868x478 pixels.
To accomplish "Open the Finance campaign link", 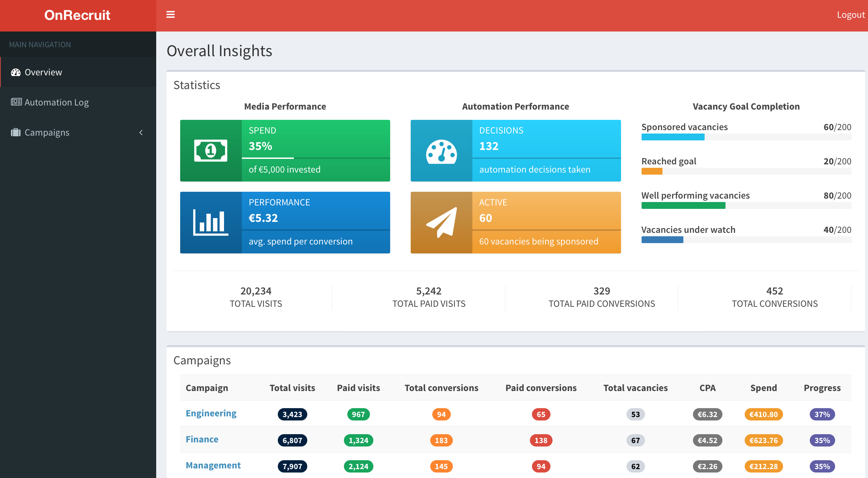I will (202, 439).
